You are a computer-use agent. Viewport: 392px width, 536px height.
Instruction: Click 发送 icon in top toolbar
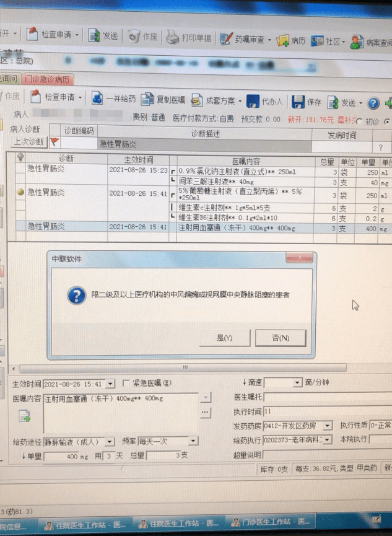(x=94, y=35)
